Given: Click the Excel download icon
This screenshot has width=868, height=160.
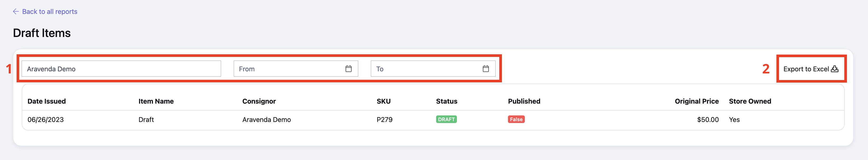Looking at the screenshot, I should coord(835,69).
